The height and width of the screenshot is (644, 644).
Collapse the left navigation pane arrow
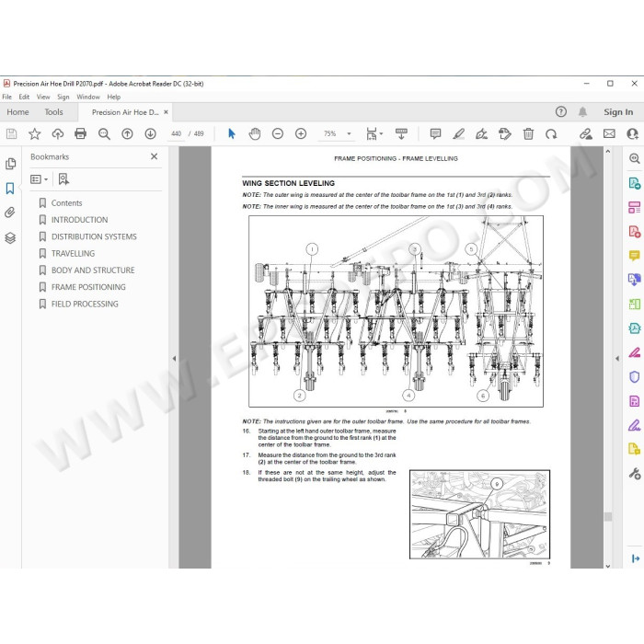(174, 359)
